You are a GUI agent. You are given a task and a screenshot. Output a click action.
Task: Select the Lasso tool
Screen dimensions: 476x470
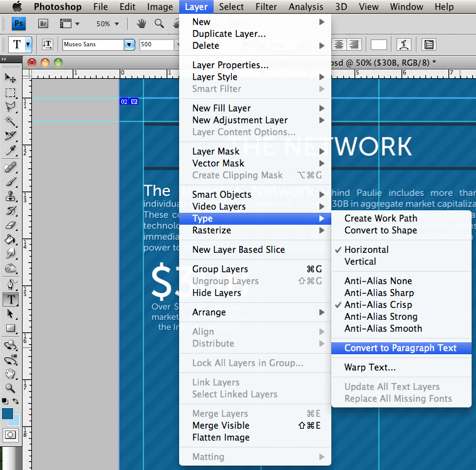(10, 107)
